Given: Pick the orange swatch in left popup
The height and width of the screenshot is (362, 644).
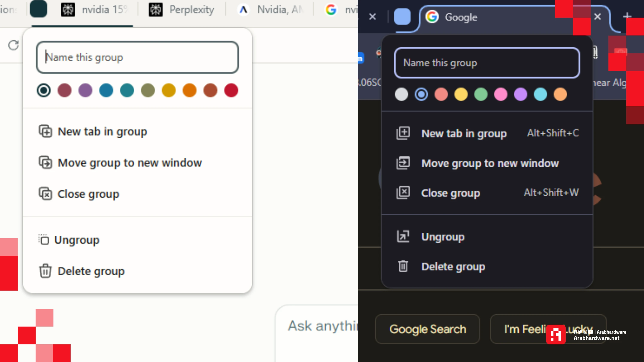Looking at the screenshot, I should tap(190, 90).
